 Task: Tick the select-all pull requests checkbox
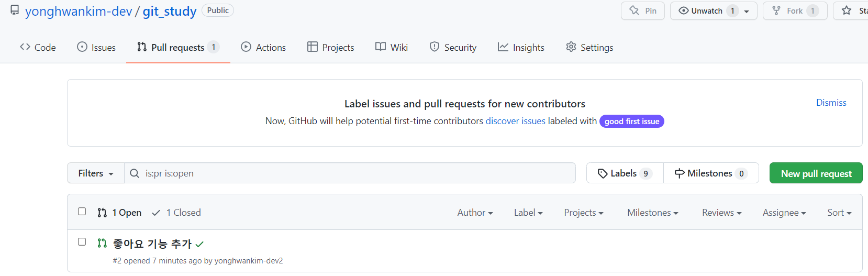[x=82, y=212]
